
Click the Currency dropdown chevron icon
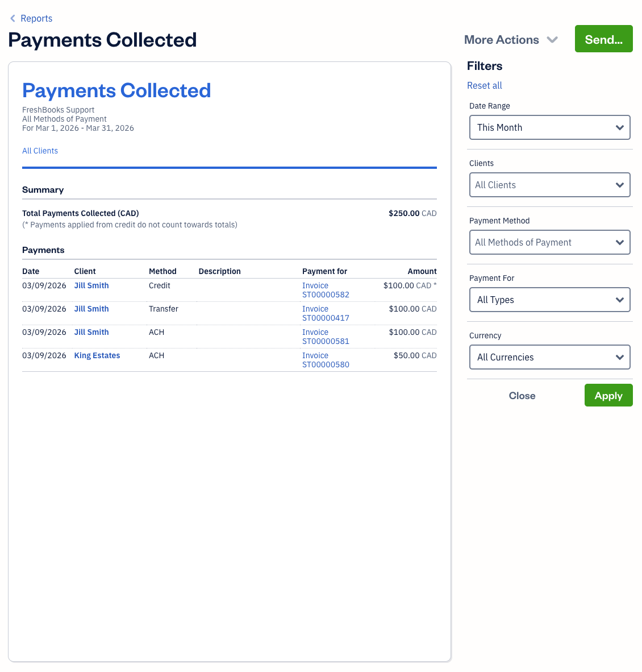tap(620, 357)
